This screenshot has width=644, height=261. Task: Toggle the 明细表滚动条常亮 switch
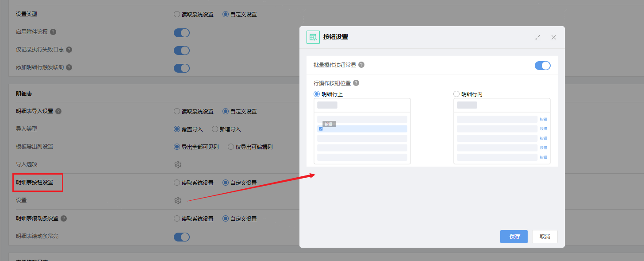click(182, 237)
